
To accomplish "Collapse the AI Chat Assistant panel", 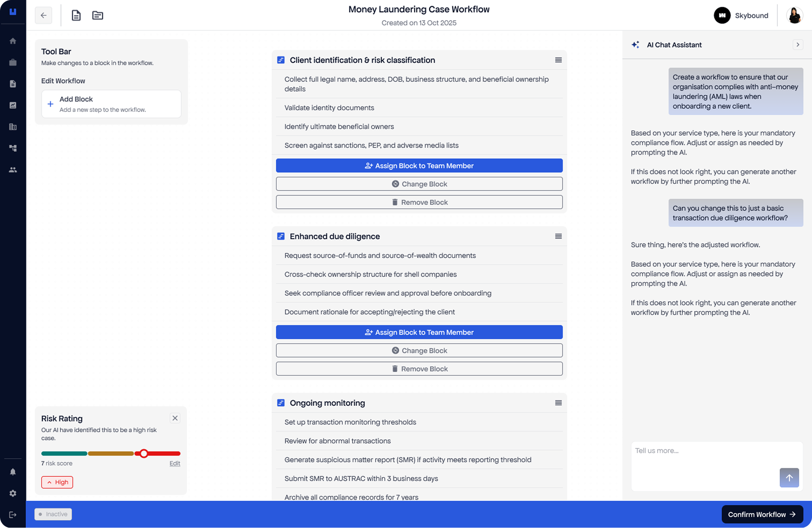I will pyautogui.click(x=798, y=45).
